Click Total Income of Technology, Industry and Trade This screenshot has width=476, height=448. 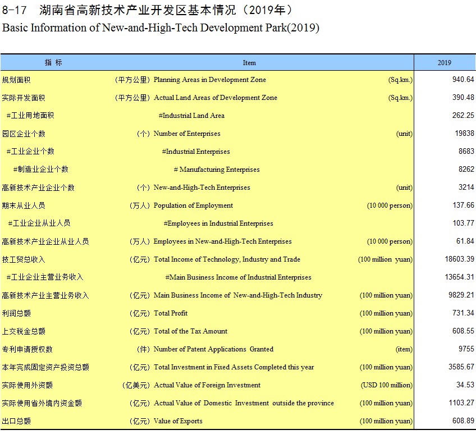[x=227, y=259]
